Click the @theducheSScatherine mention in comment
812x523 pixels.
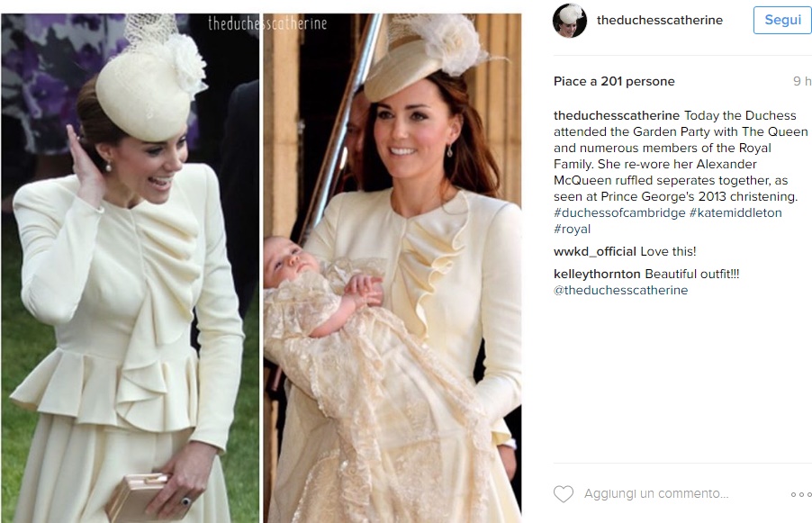click(x=621, y=290)
